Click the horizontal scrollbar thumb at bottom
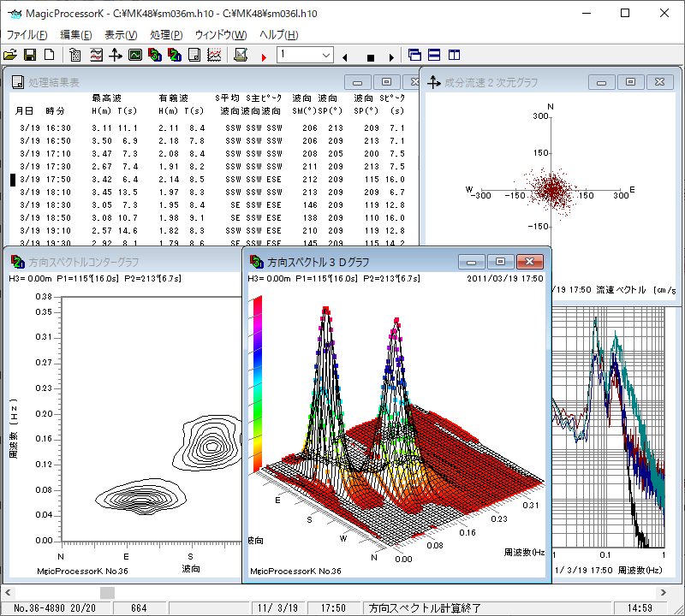 (107, 592)
